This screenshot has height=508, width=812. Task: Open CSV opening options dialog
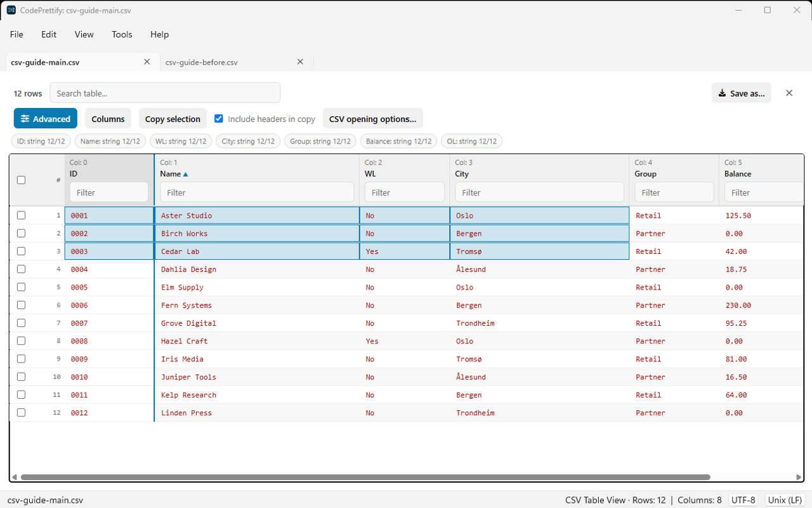point(372,119)
